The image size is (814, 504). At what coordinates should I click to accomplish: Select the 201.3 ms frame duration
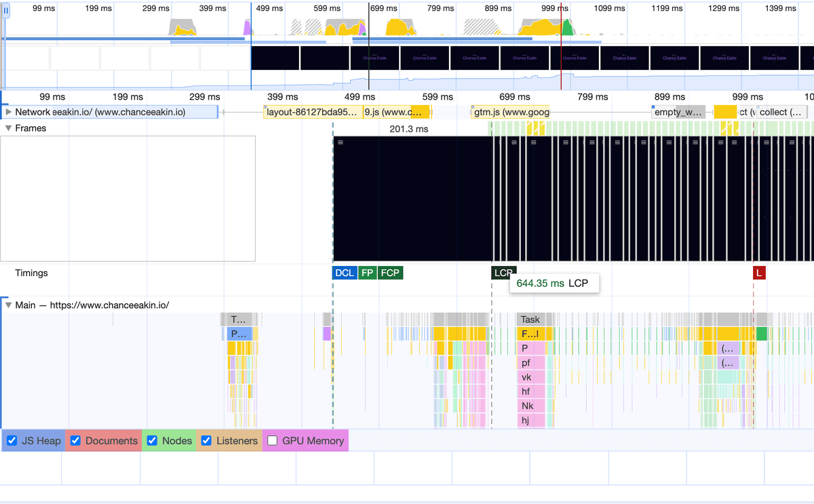(409, 129)
